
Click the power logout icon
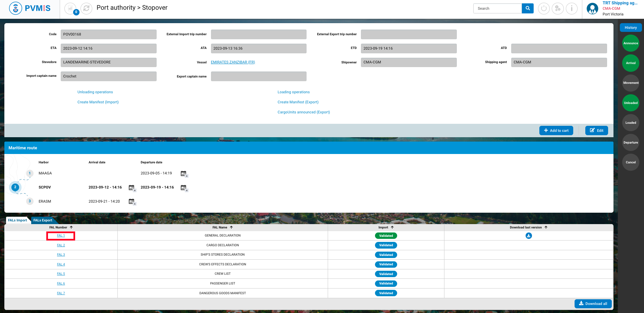pyautogui.click(x=544, y=8)
